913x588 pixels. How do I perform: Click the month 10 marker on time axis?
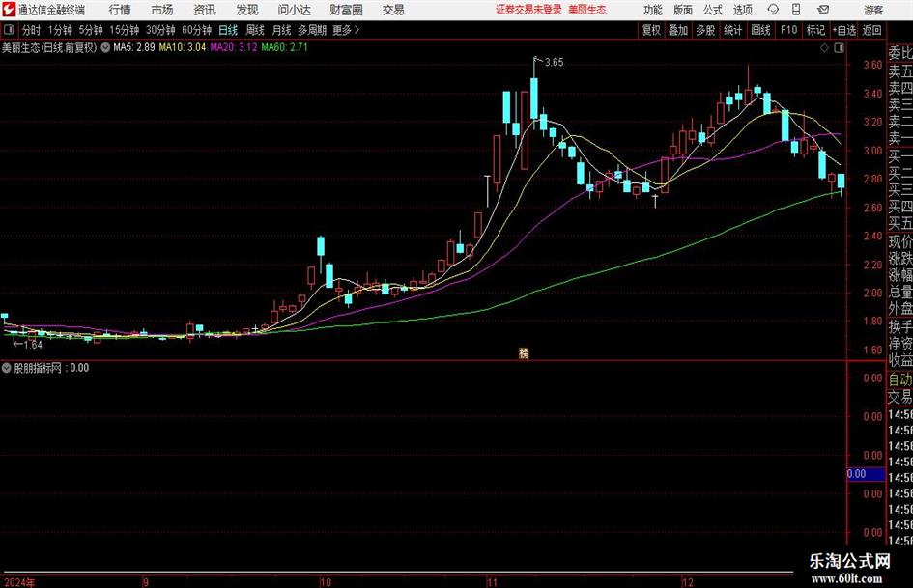pos(326,582)
